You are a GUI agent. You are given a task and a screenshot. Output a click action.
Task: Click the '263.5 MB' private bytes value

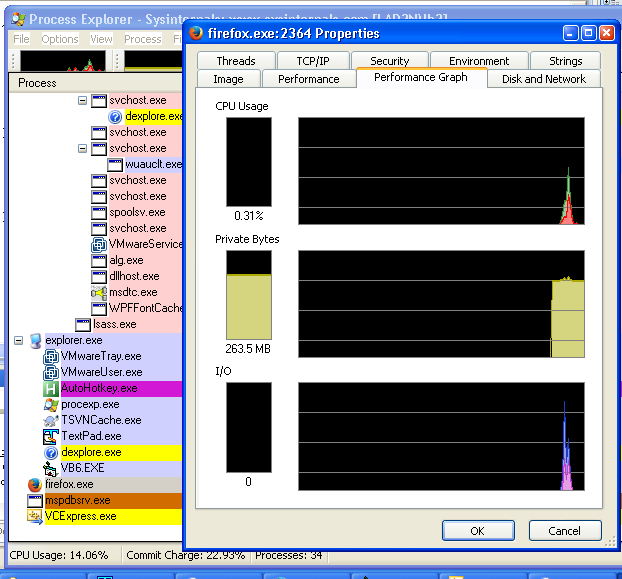[248, 349]
